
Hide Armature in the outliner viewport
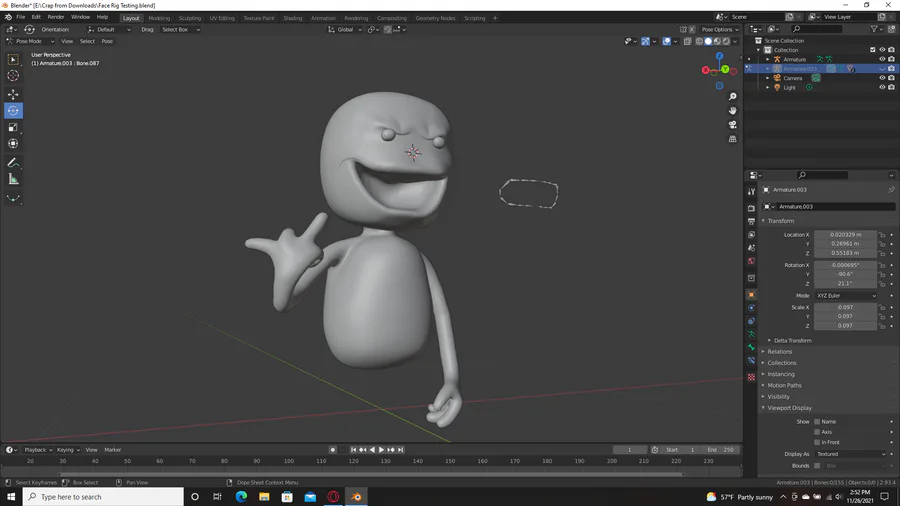pos(882,59)
